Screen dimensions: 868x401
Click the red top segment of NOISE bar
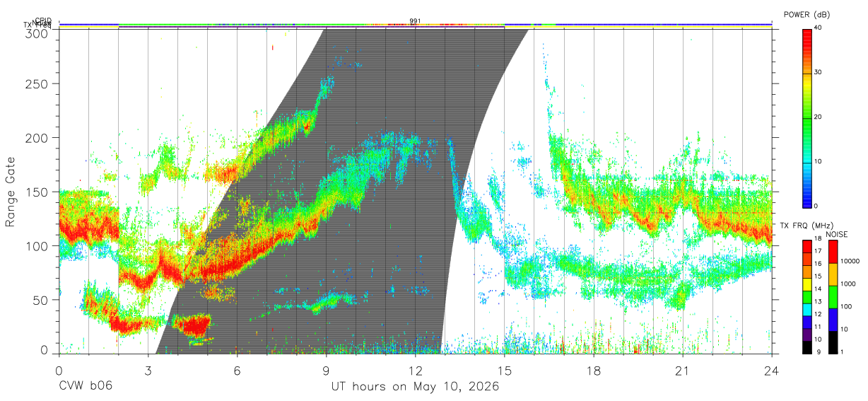click(832, 252)
